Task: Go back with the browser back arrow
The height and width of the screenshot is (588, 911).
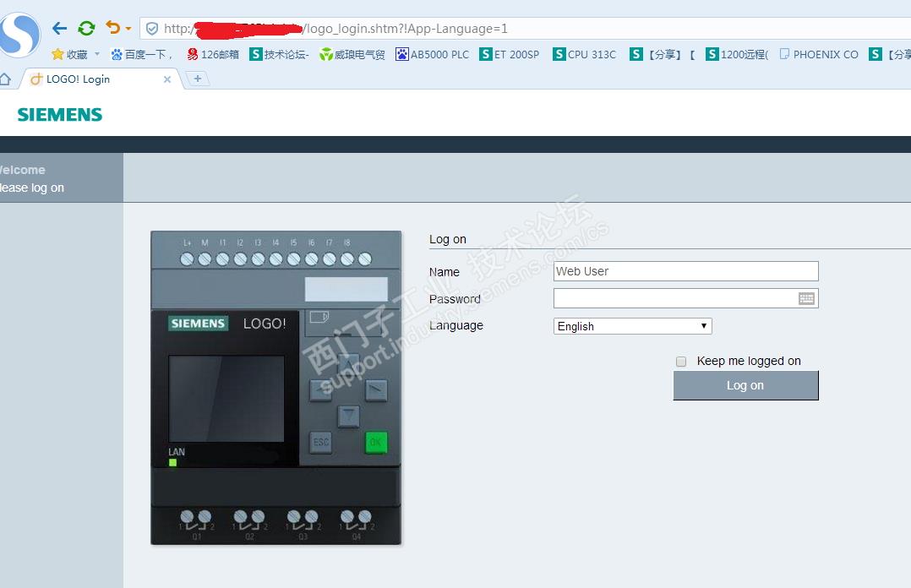Action: tap(59, 28)
